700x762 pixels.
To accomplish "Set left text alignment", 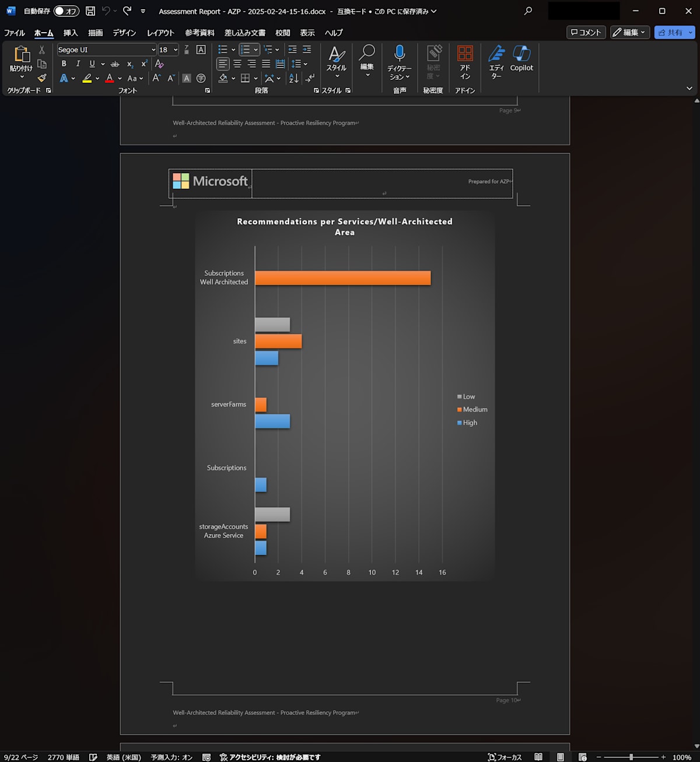I will pyautogui.click(x=223, y=64).
